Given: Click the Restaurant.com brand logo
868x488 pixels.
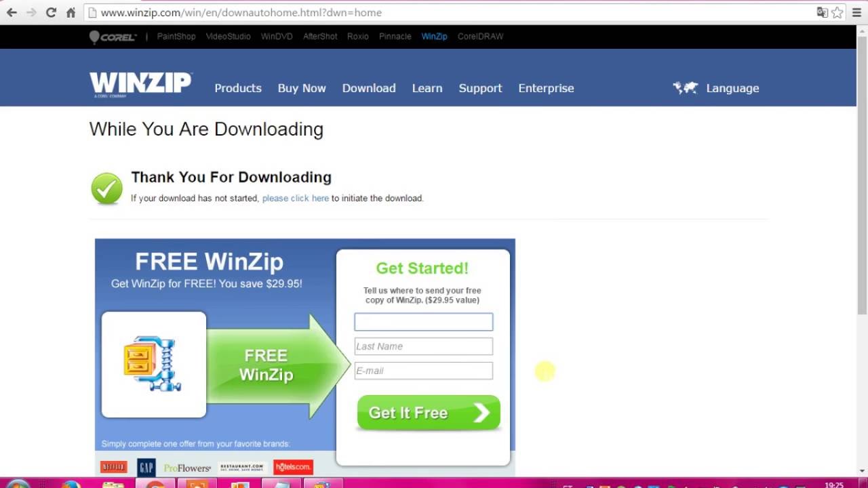Looking at the screenshot, I should click(241, 467).
